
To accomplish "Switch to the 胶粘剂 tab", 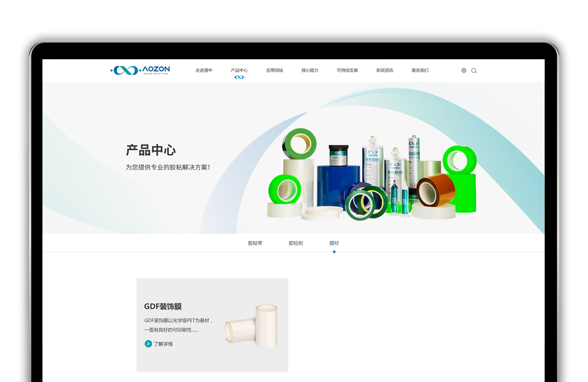I will pos(296,243).
